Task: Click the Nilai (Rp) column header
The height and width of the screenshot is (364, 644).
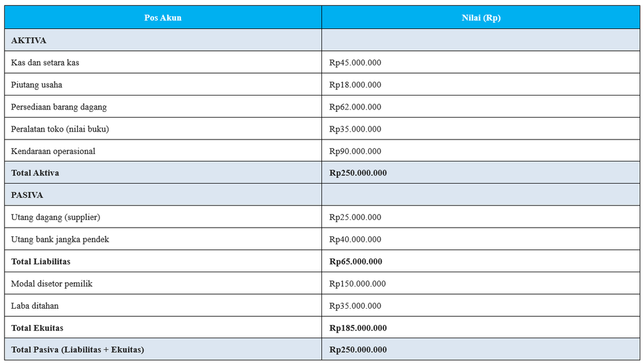Action: [480, 18]
